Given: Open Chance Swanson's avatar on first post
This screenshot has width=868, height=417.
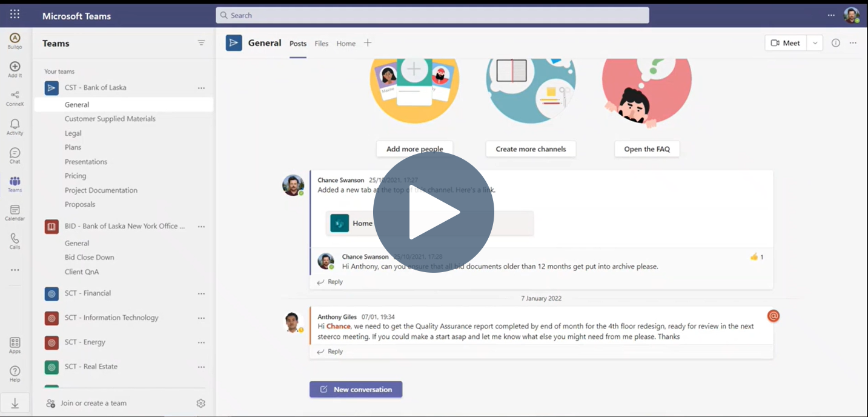Looking at the screenshot, I should 293,185.
